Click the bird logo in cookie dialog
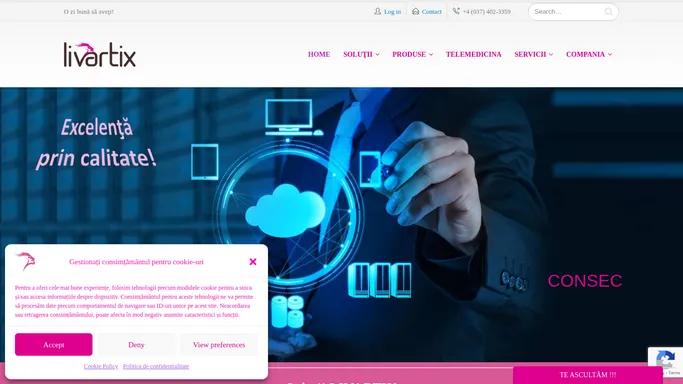Image resolution: width=683 pixels, height=384 pixels. tap(26, 261)
